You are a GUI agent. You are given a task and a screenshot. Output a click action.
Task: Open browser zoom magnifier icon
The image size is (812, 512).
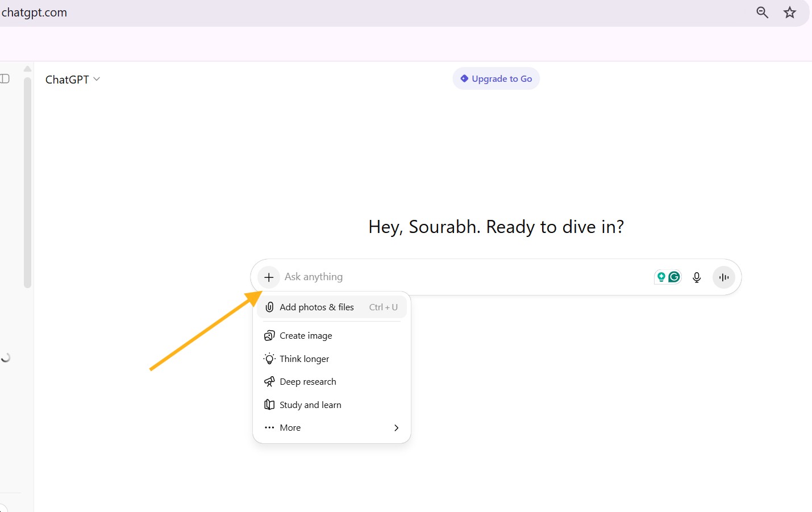[x=762, y=13]
